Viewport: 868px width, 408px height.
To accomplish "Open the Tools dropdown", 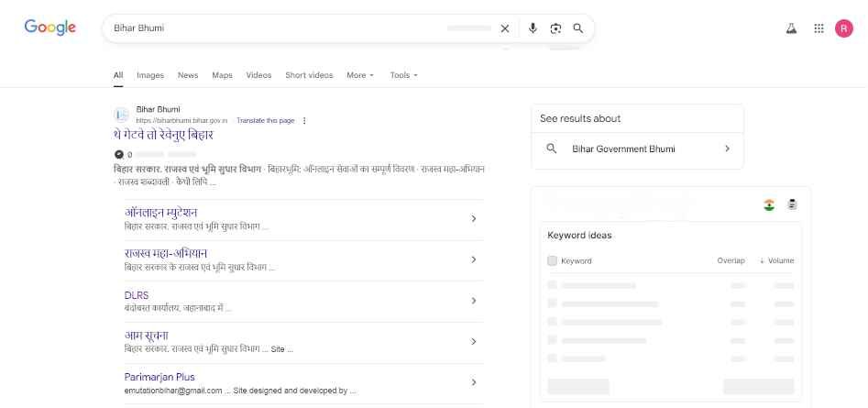I will point(403,75).
